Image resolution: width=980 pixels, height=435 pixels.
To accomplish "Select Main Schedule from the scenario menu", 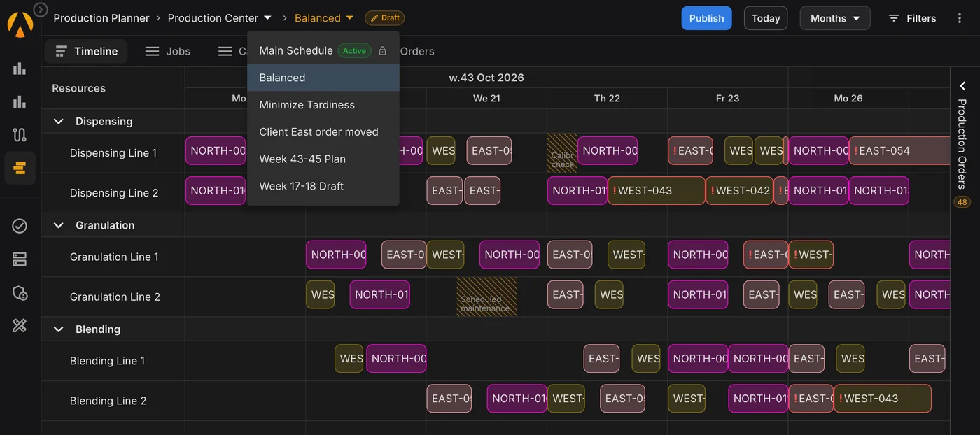I will (323, 50).
